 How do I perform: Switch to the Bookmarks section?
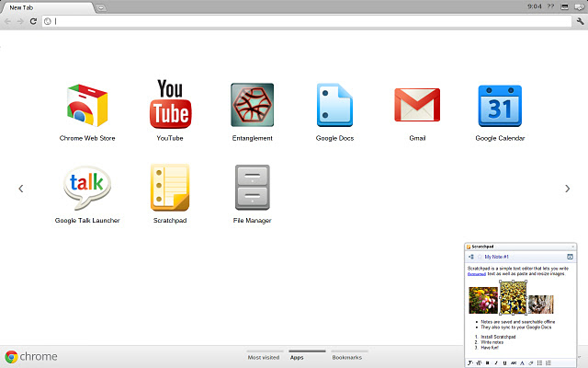coord(347,357)
